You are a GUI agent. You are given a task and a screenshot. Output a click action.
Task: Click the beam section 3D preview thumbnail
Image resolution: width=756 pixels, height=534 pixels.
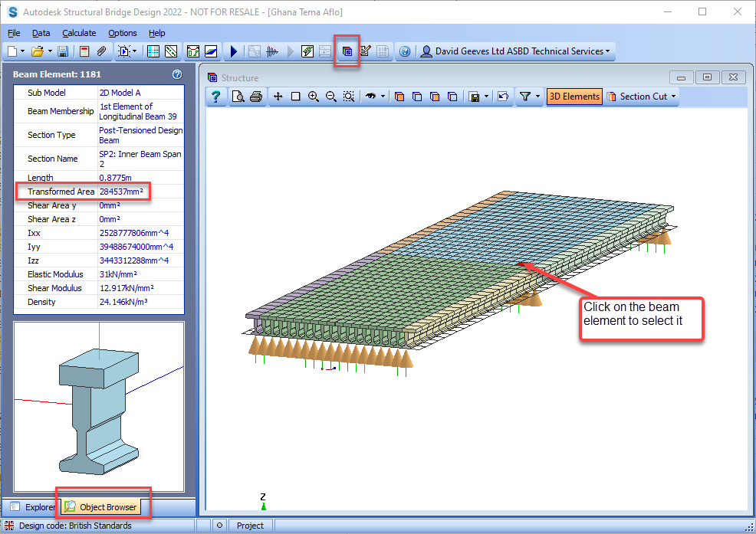(x=99, y=407)
